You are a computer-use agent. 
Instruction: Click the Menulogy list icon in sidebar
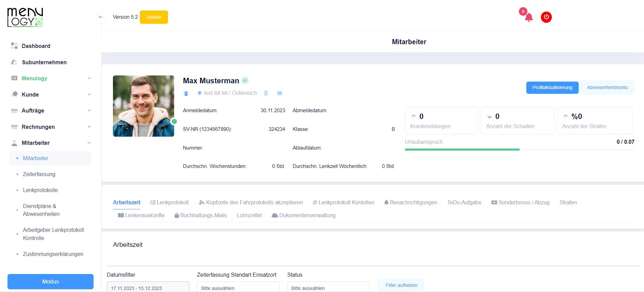click(14, 78)
